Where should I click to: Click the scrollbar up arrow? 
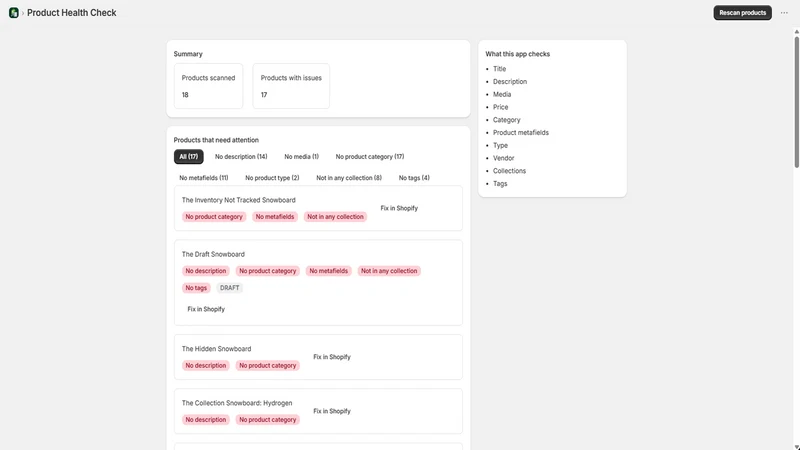(x=796, y=32)
